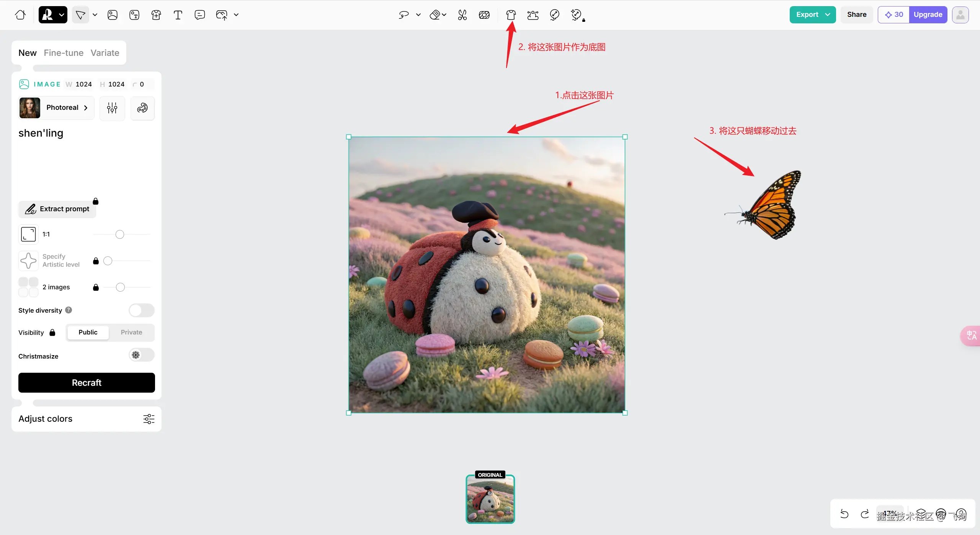Click the home icon in toolbar
Image resolution: width=980 pixels, height=535 pixels.
(x=20, y=15)
